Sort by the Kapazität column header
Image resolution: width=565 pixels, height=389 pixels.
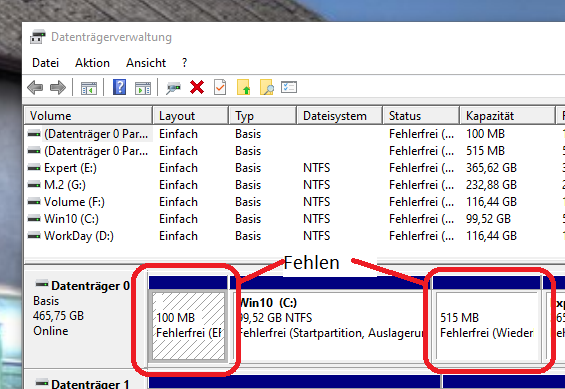(508, 116)
